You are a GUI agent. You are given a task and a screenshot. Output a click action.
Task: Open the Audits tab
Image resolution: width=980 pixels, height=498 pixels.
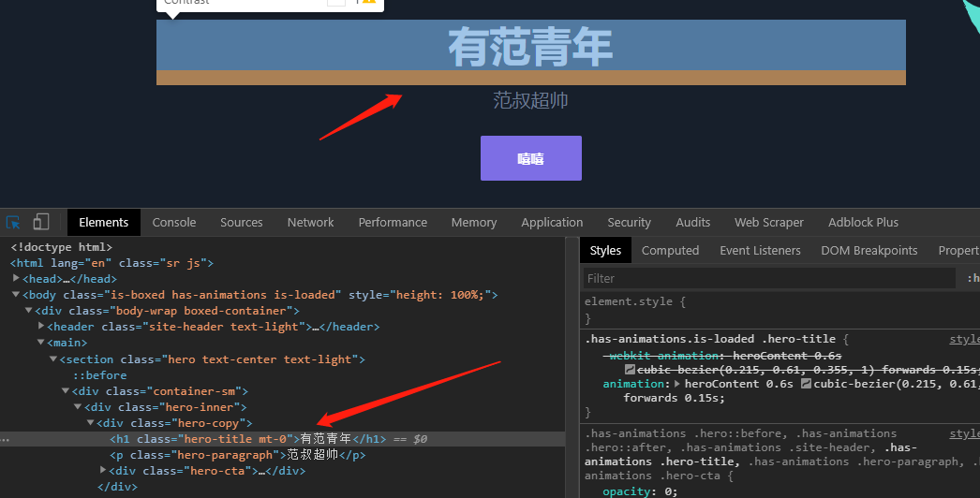(x=692, y=223)
